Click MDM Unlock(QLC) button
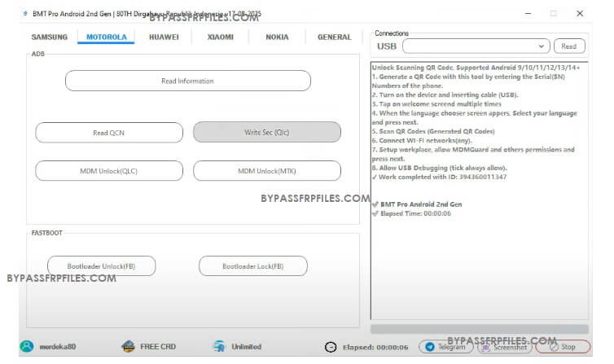The height and width of the screenshot is (364, 614). [x=109, y=171]
